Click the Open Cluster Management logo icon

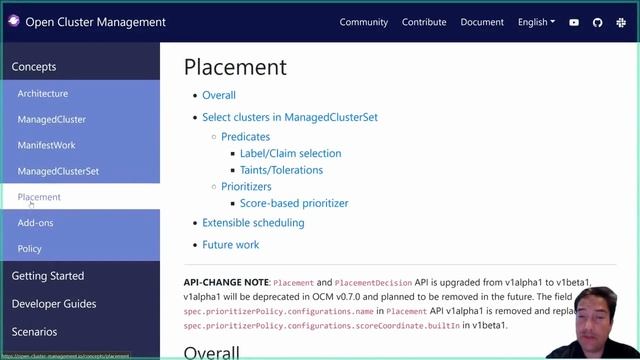coord(14,21)
